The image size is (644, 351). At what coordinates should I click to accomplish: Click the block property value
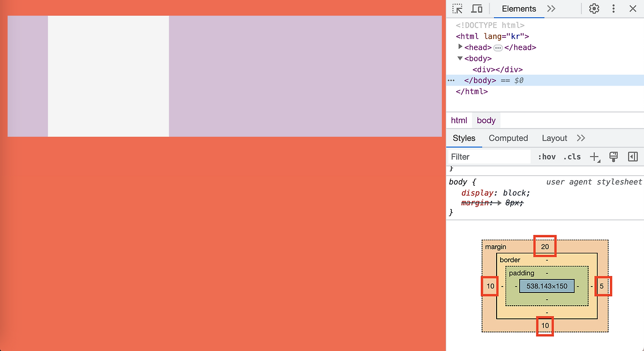click(515, 193)
